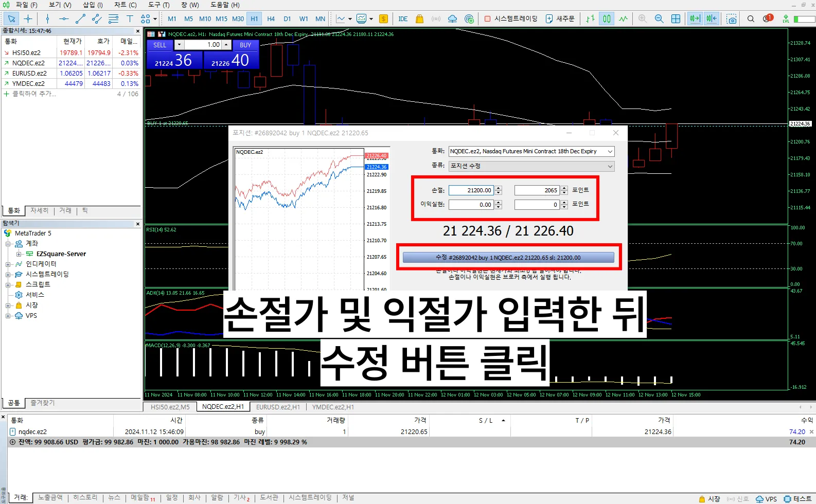Select the H4 timeframe

pyautogui.click(x=271, y=19)
